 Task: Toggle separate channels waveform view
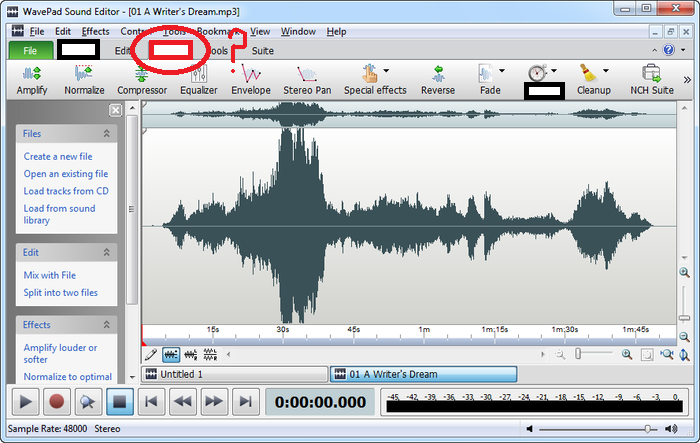(191, 355)
